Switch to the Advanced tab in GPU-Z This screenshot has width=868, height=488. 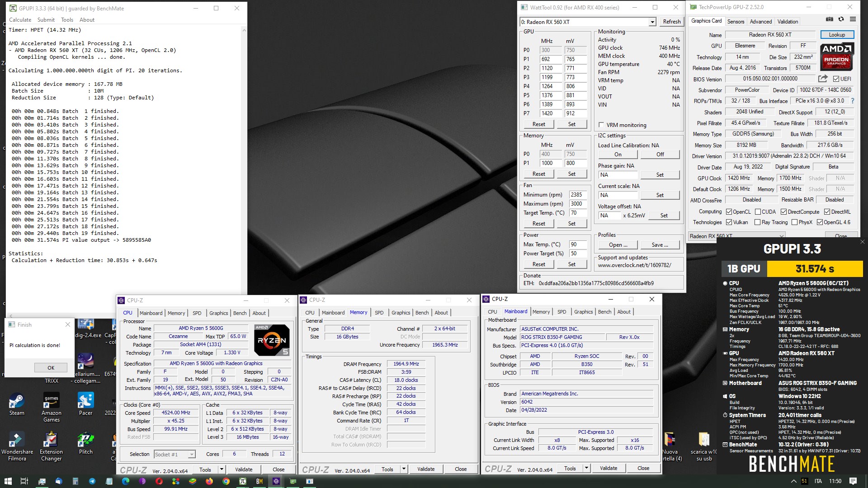pos(761,21)
